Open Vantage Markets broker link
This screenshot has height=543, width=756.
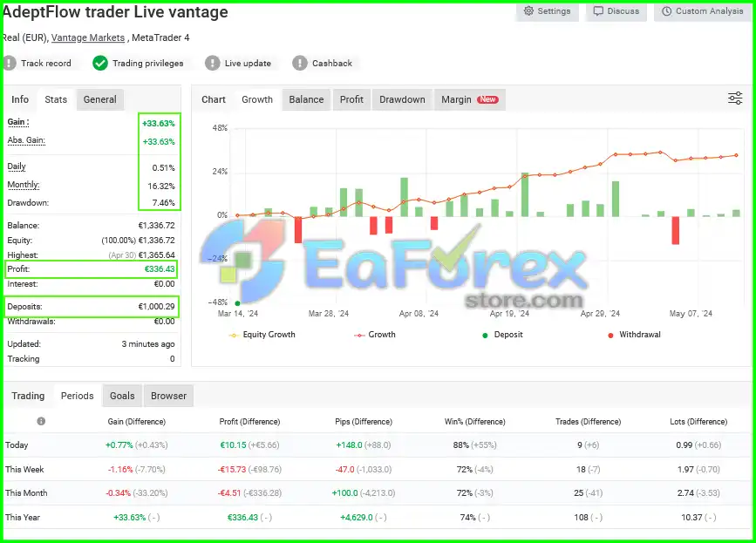pyautogui.click(x=88, y=37)
